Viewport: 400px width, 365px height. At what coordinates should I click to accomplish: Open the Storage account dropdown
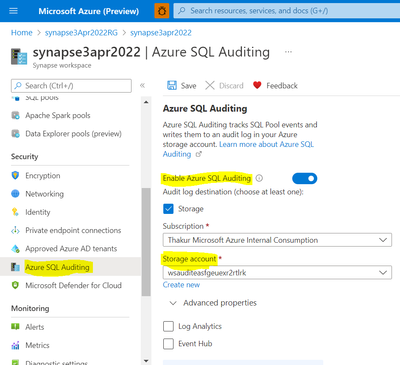click(277, 273)
